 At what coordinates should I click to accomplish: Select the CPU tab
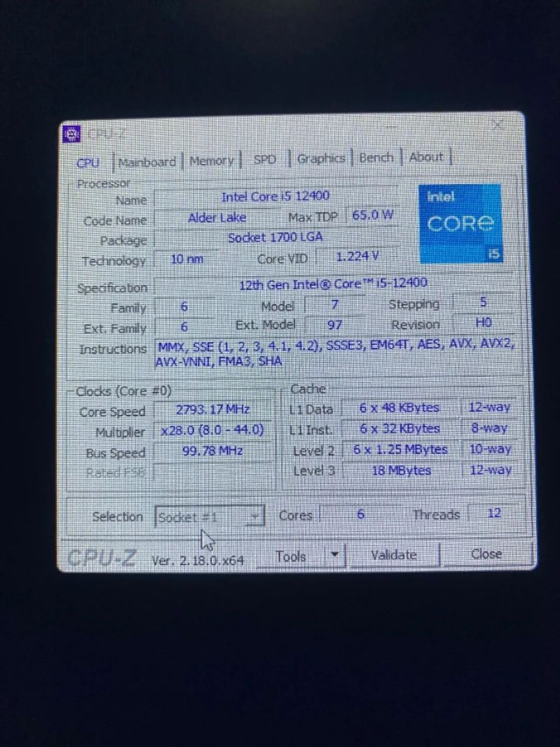pyautogui.click(x=89, y=163)
